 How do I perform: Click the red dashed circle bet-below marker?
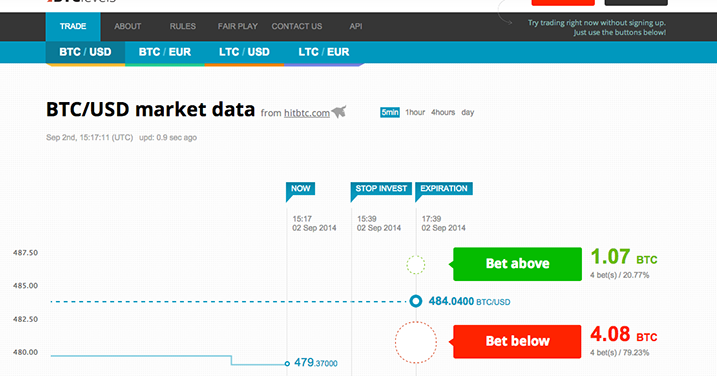pyautogui.click(x=416, y=342)
